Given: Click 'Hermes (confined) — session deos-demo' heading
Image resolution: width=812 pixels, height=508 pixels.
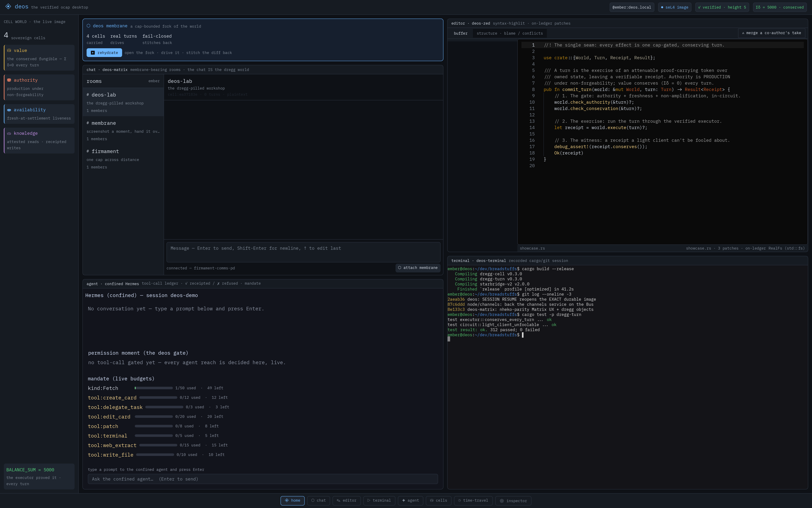Looking at the screenshot, I should [x=142, y=295].
